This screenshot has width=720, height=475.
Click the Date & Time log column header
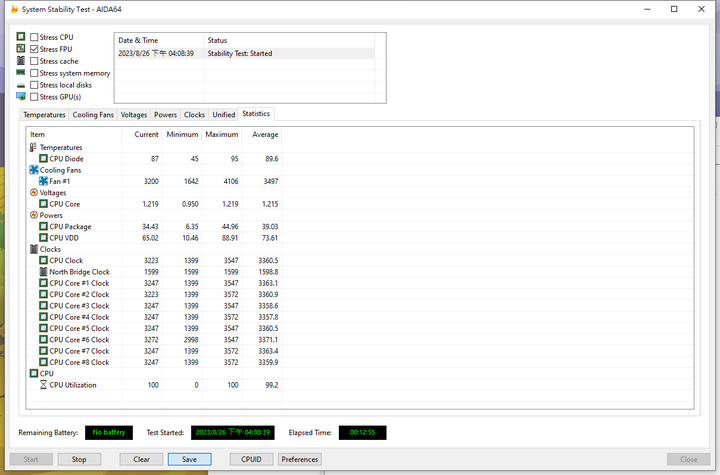[159, 40]
